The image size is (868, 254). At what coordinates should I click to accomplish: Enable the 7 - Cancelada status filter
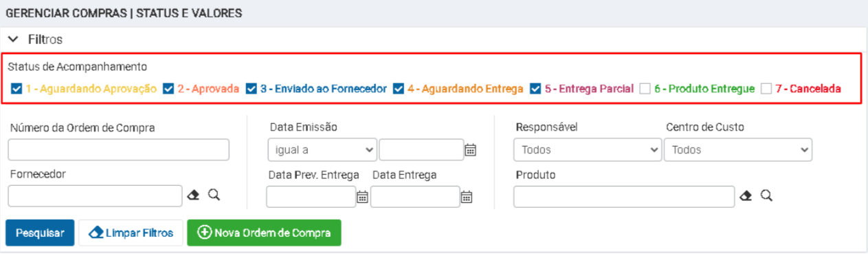click(766, 89)
